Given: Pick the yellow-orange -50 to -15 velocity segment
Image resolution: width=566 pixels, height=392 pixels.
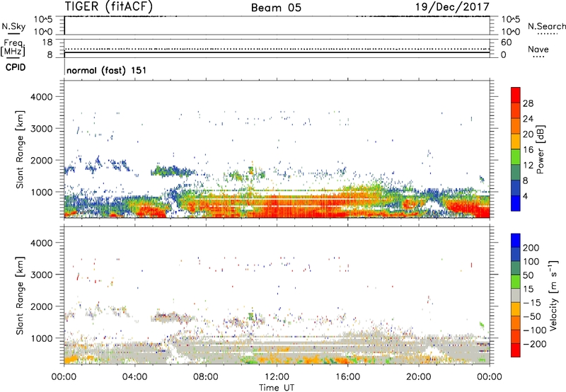Looking at the screenshot, I should (516, 309).
